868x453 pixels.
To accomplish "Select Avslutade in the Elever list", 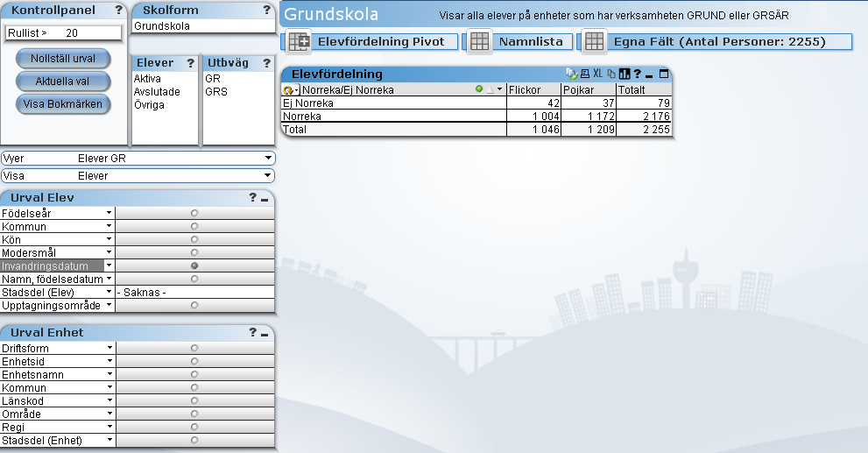I will pos(165,92).
